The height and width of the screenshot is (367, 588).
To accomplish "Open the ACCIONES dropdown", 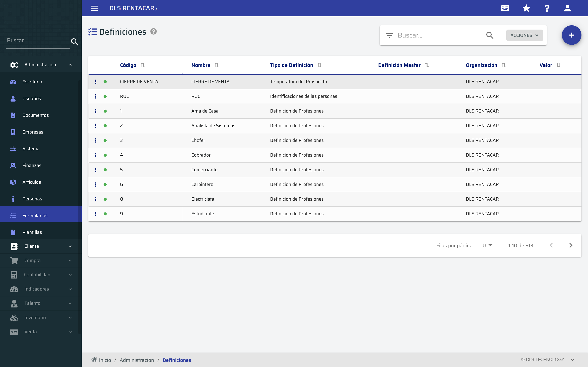I will [x=524, y=35].
